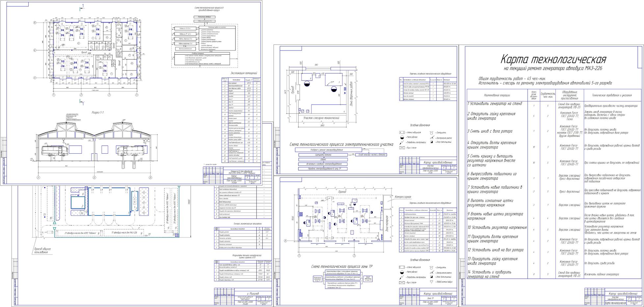
Task: Click 'Электрическая розетка' legend symbol on electrical sheet
Action: pyautogui.click(x=432, y=138)
